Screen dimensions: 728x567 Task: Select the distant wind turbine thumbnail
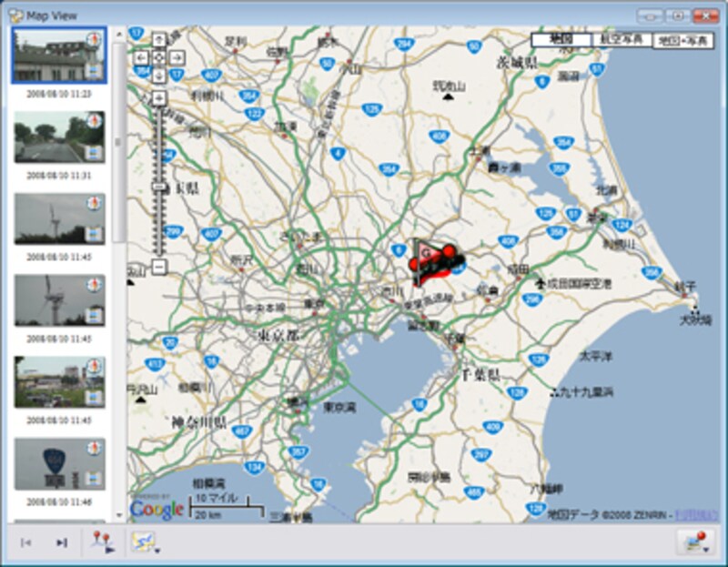59,218
